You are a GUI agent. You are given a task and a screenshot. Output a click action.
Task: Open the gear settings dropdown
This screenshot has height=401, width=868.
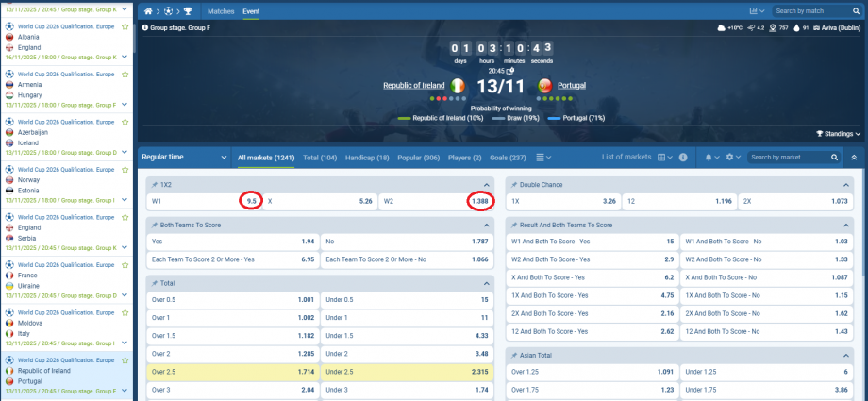click(733, 158)
